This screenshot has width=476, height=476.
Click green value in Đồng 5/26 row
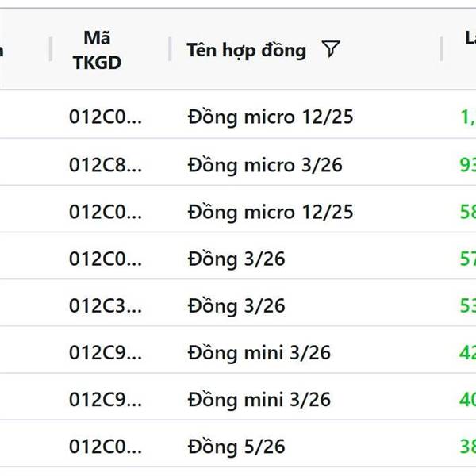[x=467, y=447]
